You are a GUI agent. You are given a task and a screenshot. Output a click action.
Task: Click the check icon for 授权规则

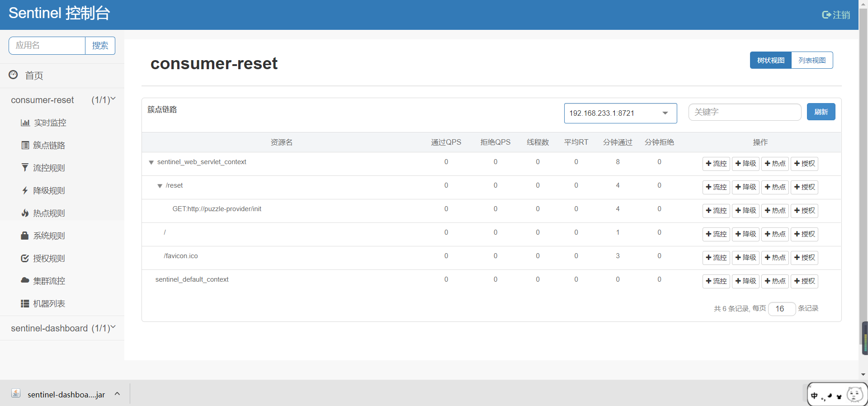click(x=25, y=258)
